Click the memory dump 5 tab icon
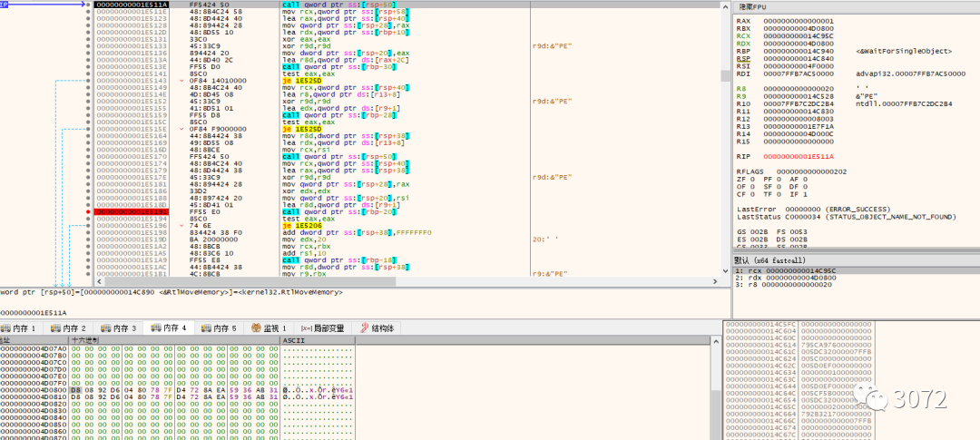980x440 pixels. pos(206,328)
